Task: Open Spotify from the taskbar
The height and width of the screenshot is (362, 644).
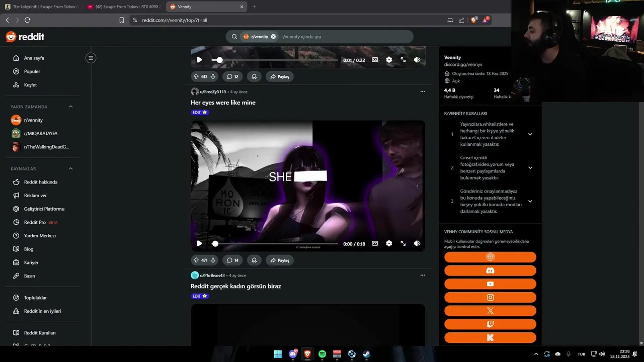Action: point(322,354)
